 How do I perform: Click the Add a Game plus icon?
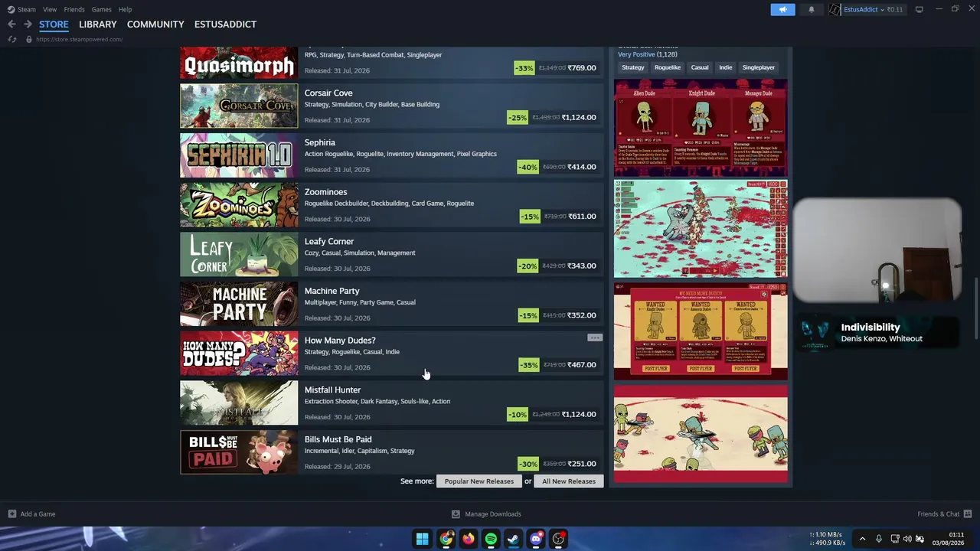[12, 514]
